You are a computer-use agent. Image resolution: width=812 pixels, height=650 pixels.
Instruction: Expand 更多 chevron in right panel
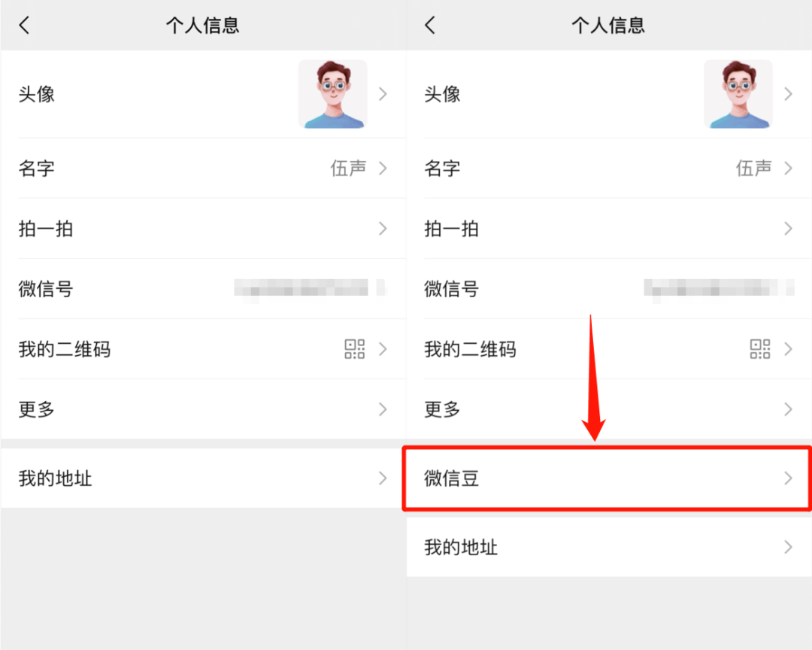(x=788, y=409)
